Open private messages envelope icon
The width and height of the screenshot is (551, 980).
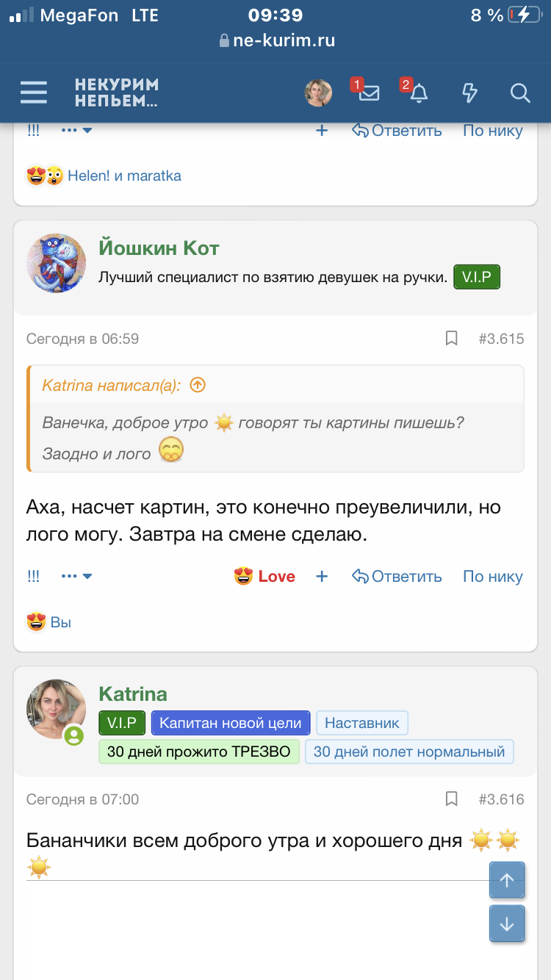click(x=369, y=93)
